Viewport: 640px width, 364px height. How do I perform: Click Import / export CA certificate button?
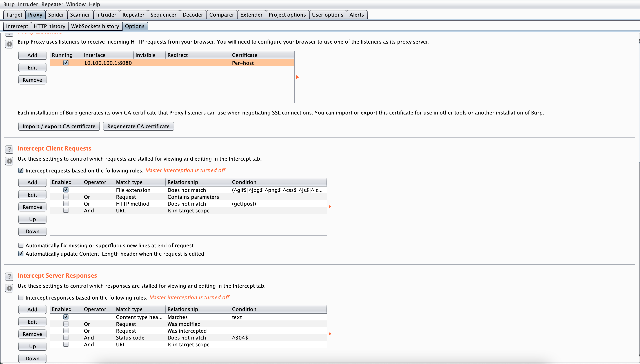[58, 126]
